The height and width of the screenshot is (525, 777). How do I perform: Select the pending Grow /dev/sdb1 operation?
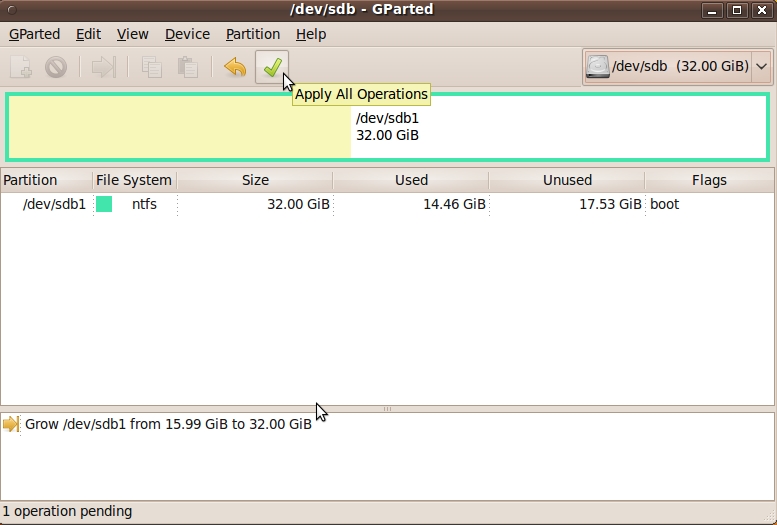pyautogui.click(x=168, y=424)
